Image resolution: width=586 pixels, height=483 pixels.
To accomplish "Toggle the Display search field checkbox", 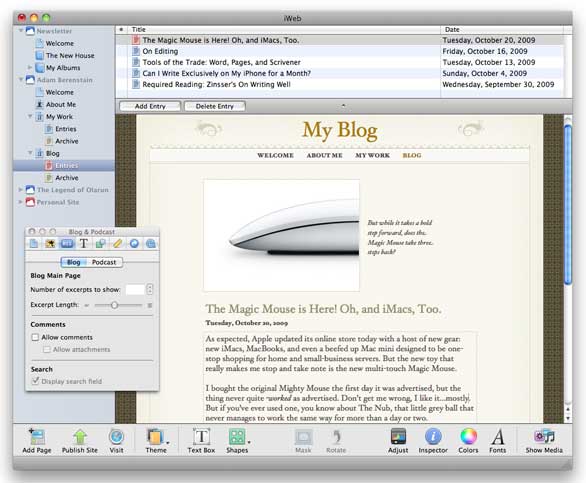I will (x=36, y=381).
